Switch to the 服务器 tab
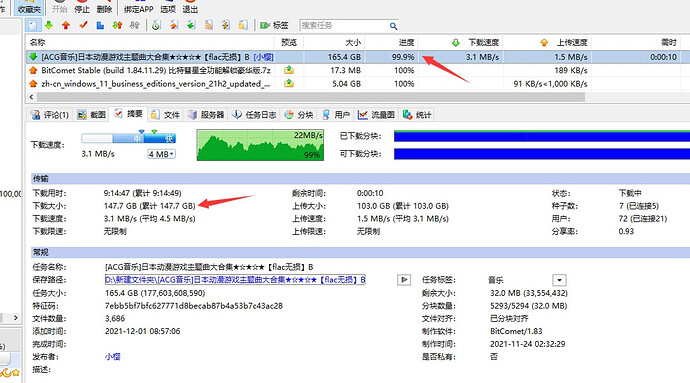The image size is (690, 383). (x=206, y=115)
